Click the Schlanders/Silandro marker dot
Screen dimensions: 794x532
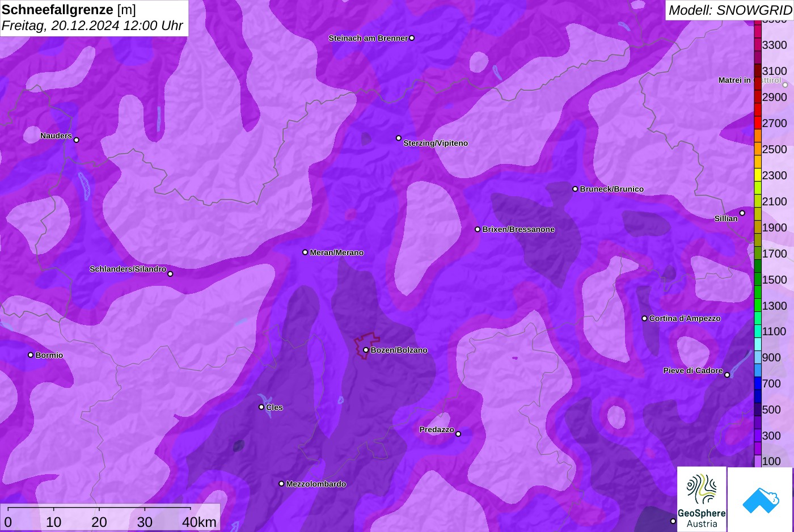click(170, 274)
